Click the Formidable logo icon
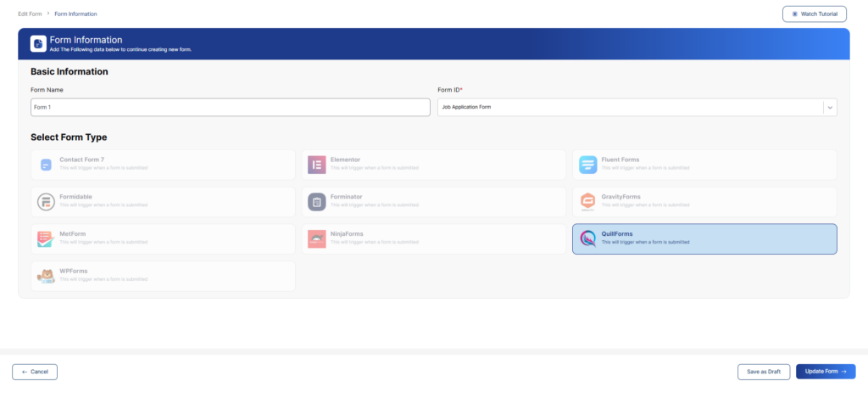 pyautogui.click(x=46, y=202)
